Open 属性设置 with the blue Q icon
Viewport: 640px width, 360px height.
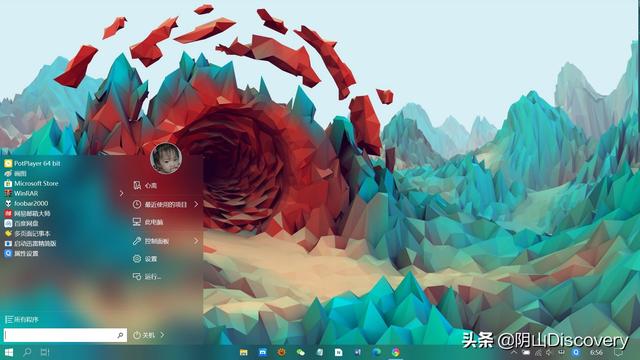[x=22, y=253]
